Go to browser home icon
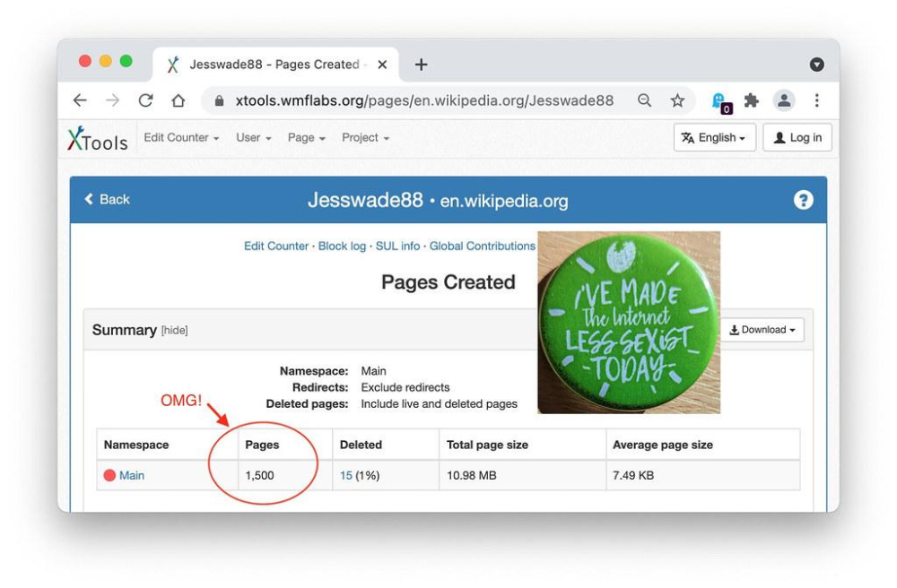 tap(178, 101)
